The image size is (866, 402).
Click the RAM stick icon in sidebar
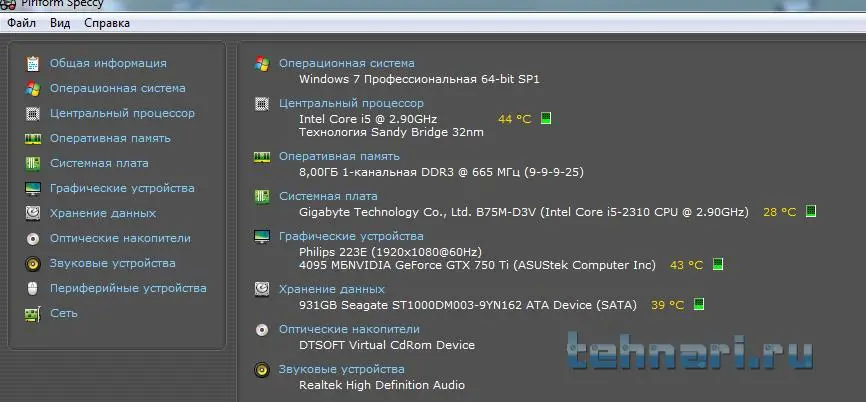click(33, 139)
